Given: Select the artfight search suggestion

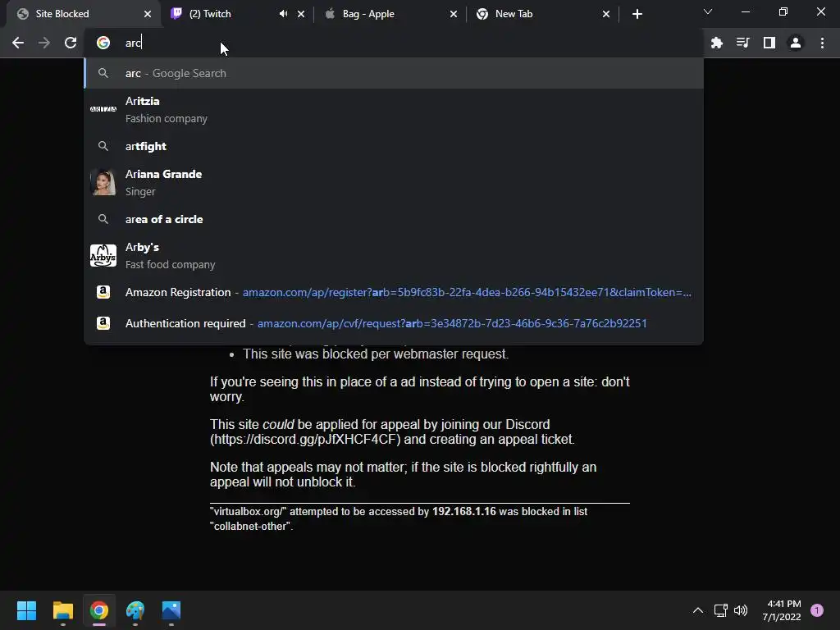Looking at the screenshot, I should (394, 146).
